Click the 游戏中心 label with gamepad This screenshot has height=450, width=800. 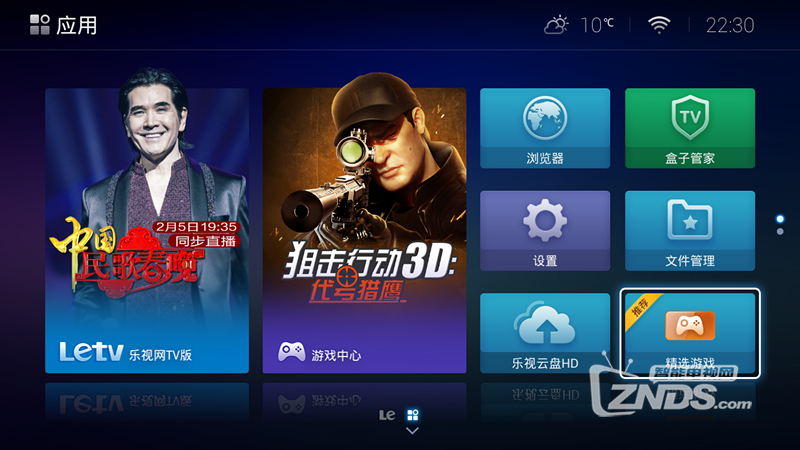320,353
